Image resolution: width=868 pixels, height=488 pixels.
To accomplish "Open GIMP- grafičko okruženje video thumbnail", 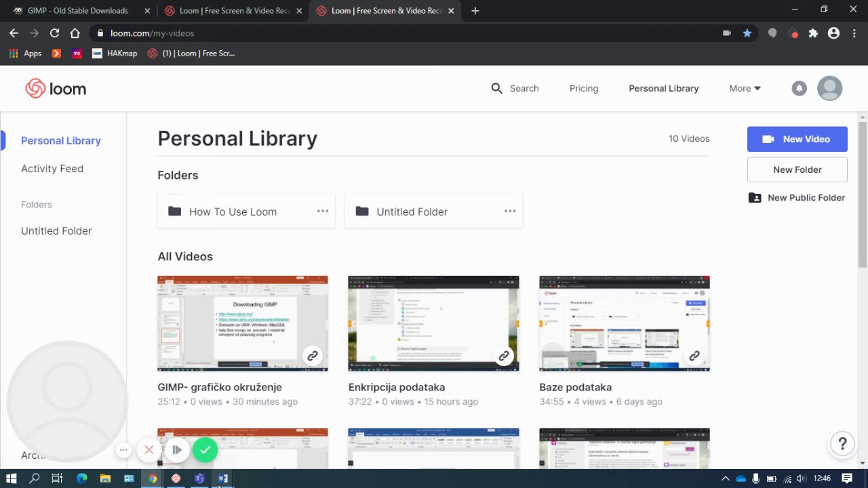I will tap(243, 323).
